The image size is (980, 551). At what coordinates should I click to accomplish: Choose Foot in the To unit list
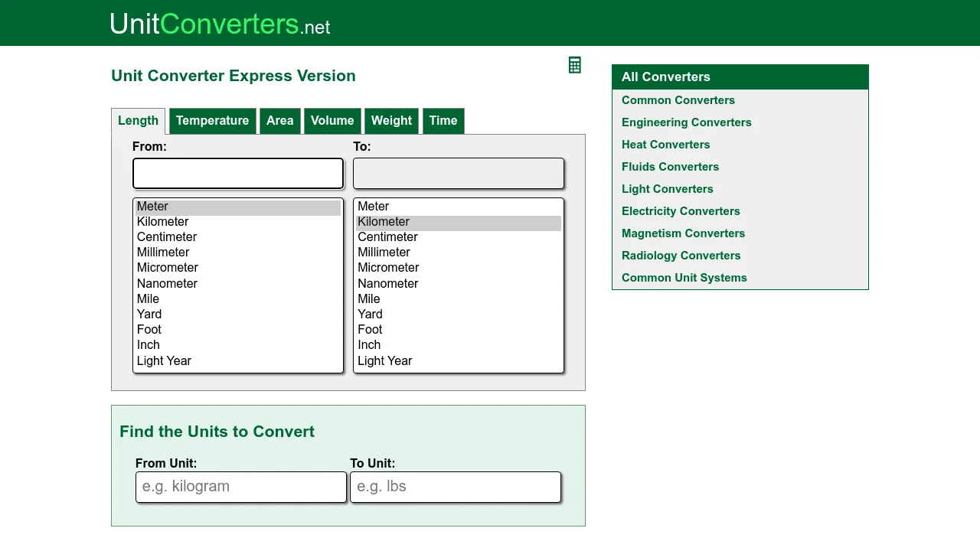pyautogui.click(x=370, y=330)
